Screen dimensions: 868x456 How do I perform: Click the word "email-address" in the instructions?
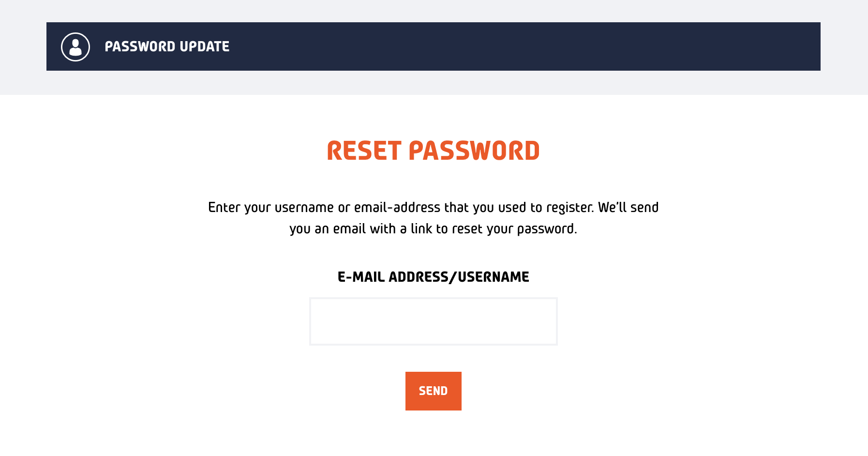[397, 207]
